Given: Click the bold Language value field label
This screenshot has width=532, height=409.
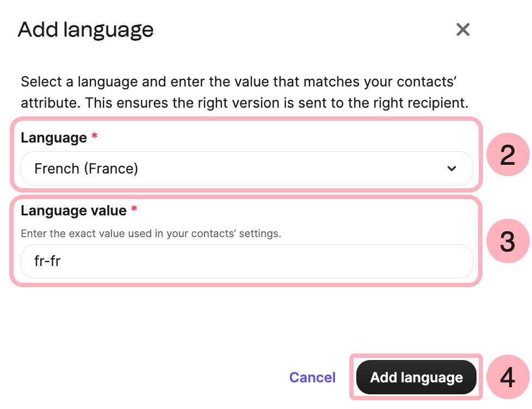Looking at the screenshot, I should (73, 210).
